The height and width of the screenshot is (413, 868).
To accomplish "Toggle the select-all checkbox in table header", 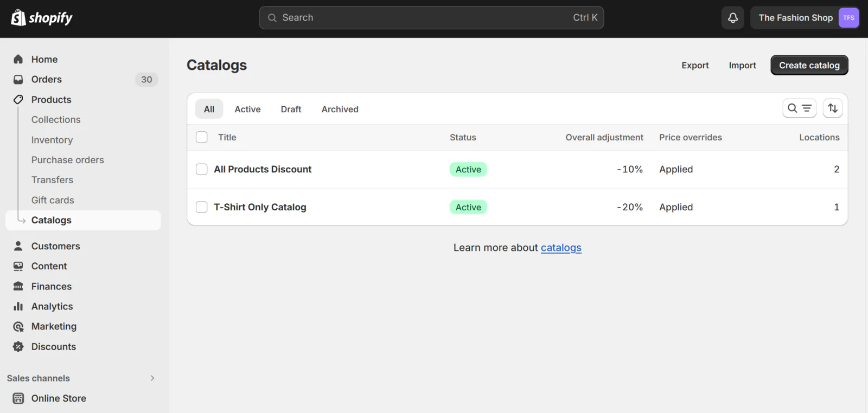I will (x=202, y=138).
